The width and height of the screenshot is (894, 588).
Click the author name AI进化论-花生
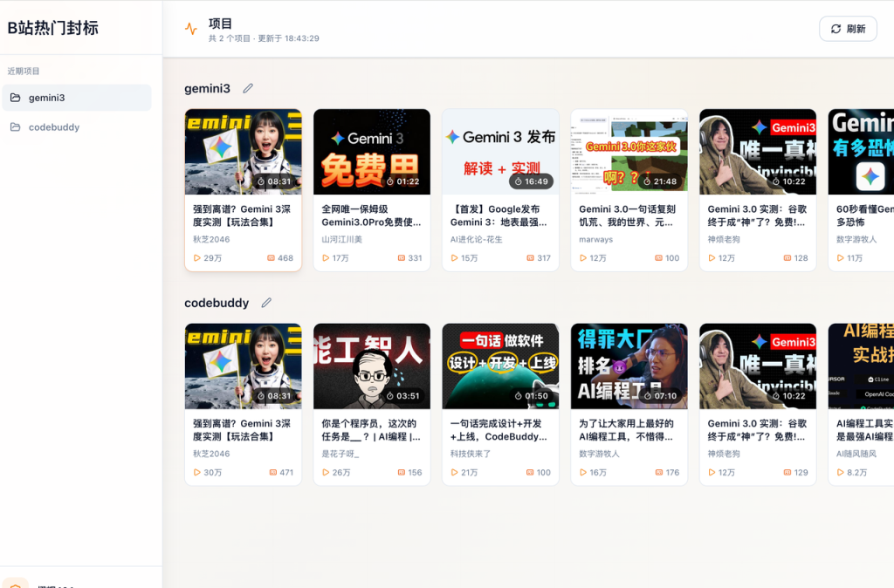pyautogui.click(x=476, y=239)
